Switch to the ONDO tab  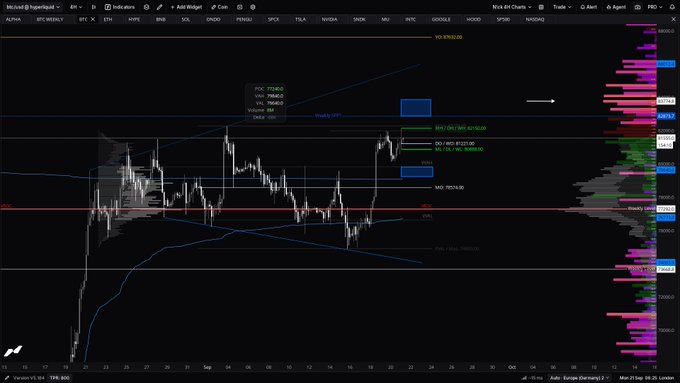[x=213, y=20]
